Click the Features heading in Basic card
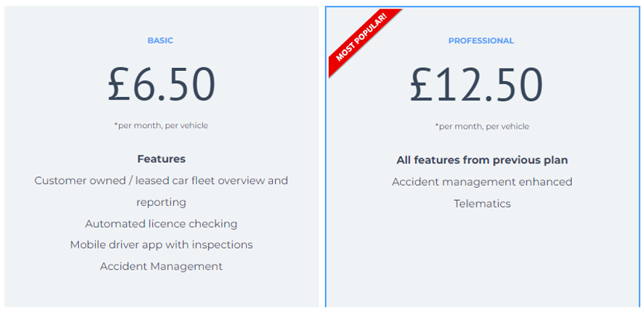Image resolution: width=644 pixels, height=313 pixels. pyautogui.click(x=162, y=159)
